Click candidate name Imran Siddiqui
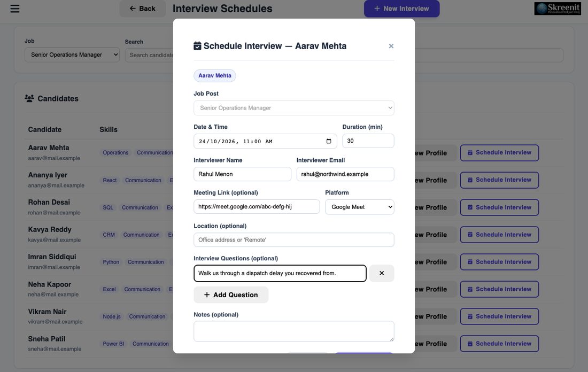Viewport: 588px width, 372px height. pos(52,257)
